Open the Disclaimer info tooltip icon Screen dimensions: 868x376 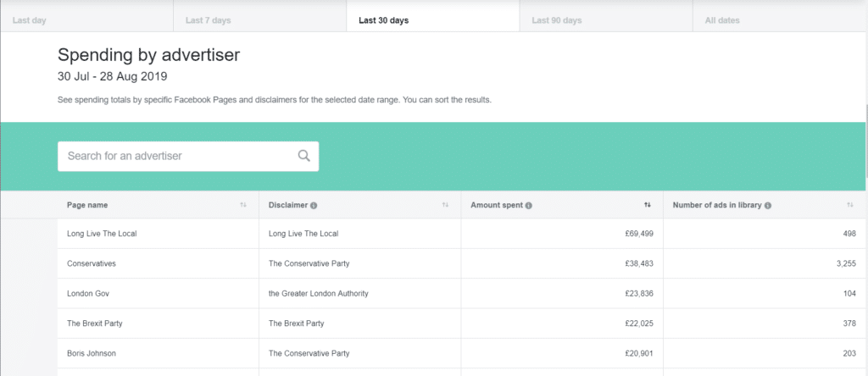pos(314,206)
